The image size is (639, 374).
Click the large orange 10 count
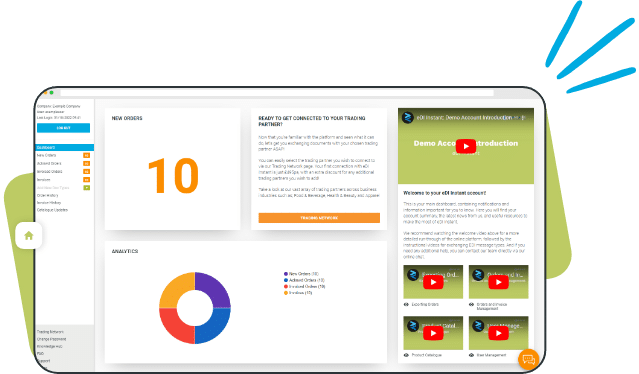[174, 176]
